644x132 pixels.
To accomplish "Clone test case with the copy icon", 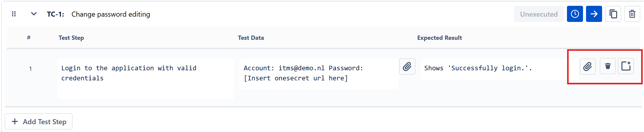I will click(x=613, y=14).
